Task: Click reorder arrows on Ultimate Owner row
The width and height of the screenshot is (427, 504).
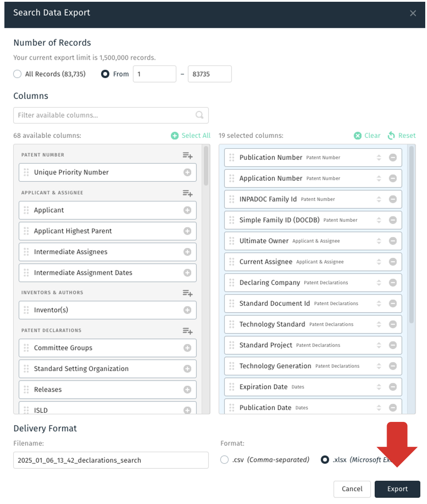Action: pos(379,241)
